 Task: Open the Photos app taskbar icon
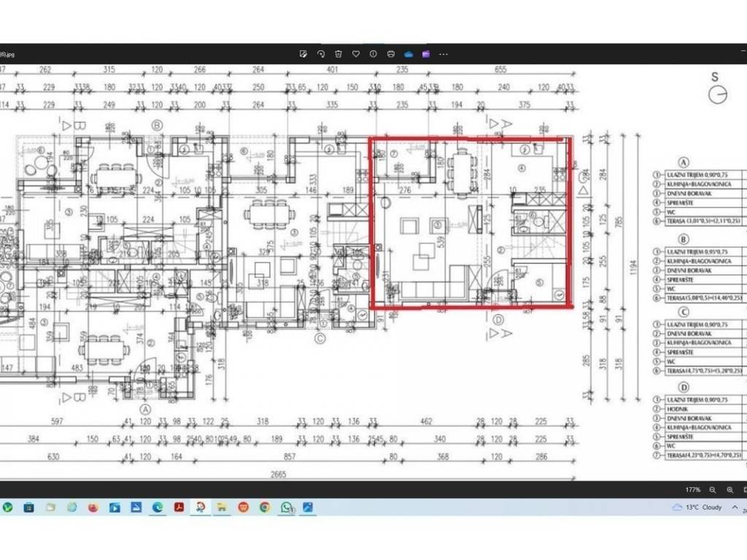tap(308, 507)
